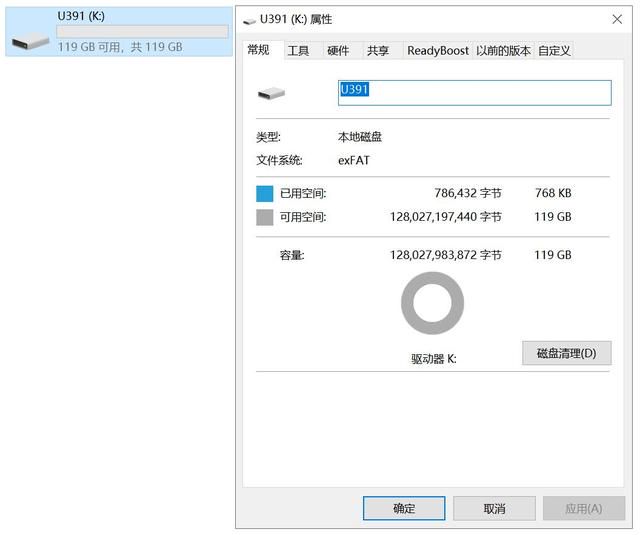The width and height of the screenshot is (640, 535).
Task: Click the disk usage donut chart
Action: tap(432, 303)
